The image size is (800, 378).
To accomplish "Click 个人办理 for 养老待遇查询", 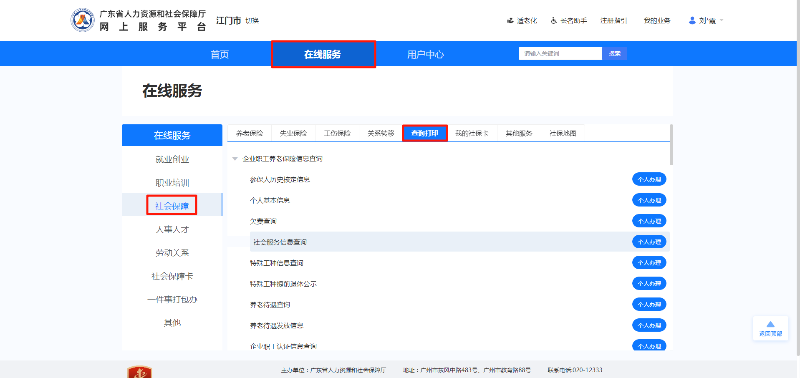I will pos(649,305).
